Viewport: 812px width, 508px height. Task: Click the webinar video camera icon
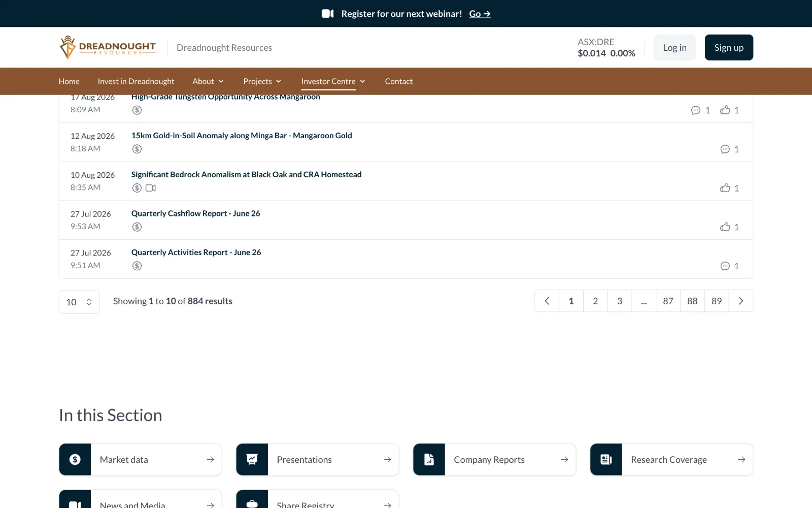[327, 14]
